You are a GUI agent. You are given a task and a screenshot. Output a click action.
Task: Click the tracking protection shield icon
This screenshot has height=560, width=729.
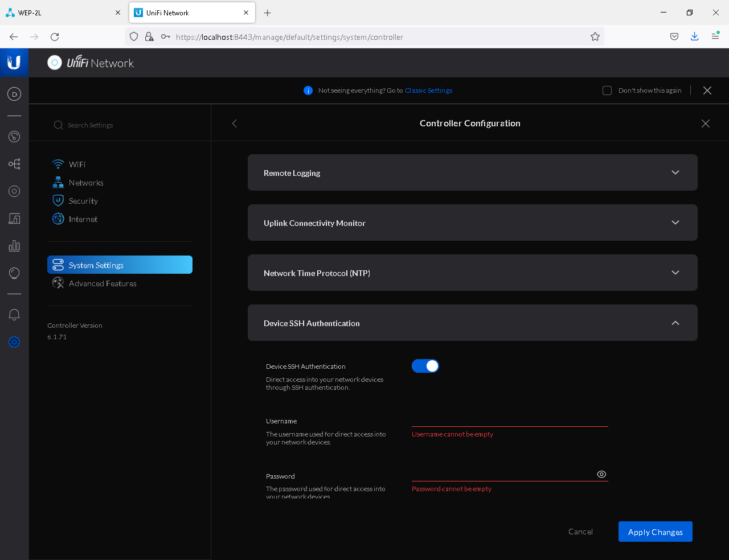134,37
